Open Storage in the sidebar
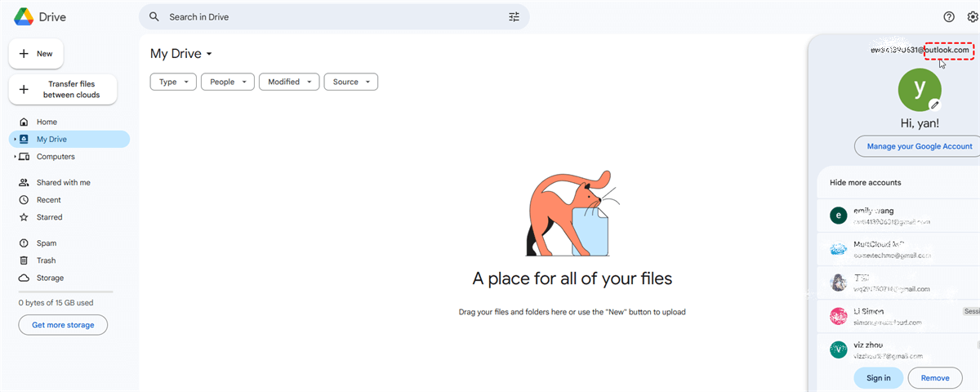Viewport: 980px width, 392px height. 69,278
